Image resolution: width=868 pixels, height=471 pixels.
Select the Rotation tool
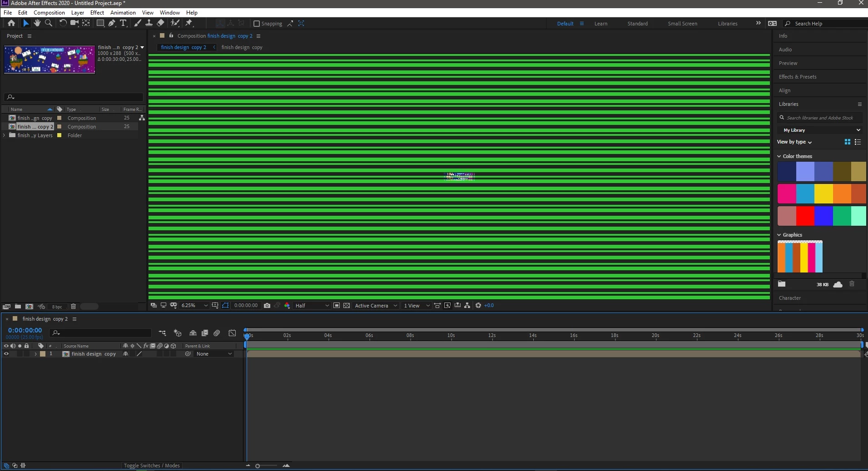pos(63,23)
